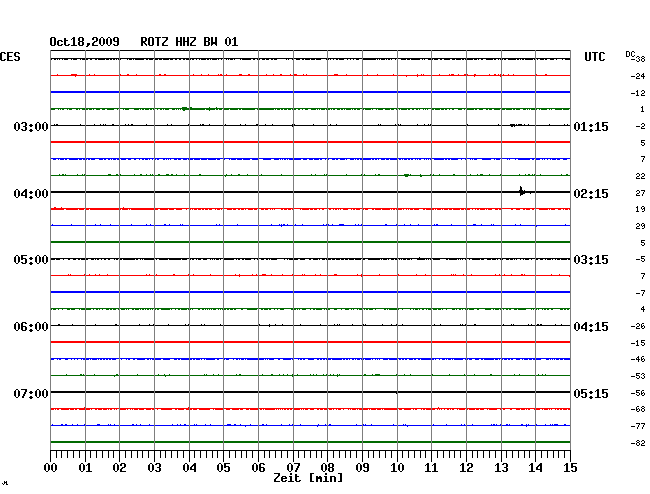Select the DC offset value -15
The width and height of the screenshot is (650, 494).
pyautogui.click(x=638, y=343)
